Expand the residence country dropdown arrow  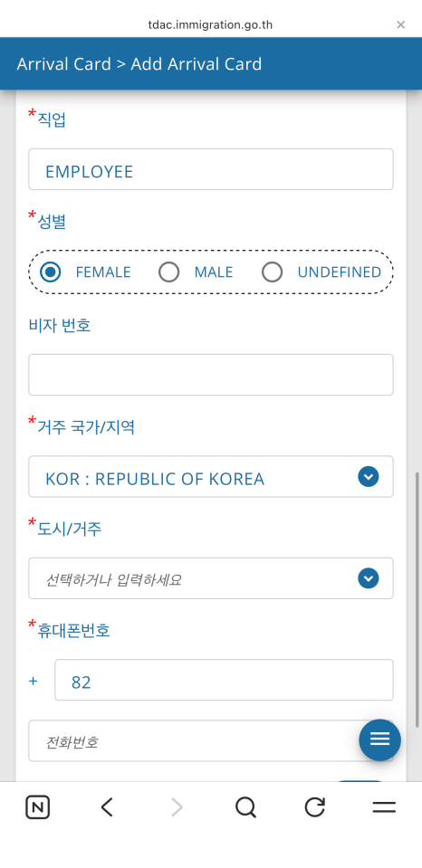click(369, 477)
